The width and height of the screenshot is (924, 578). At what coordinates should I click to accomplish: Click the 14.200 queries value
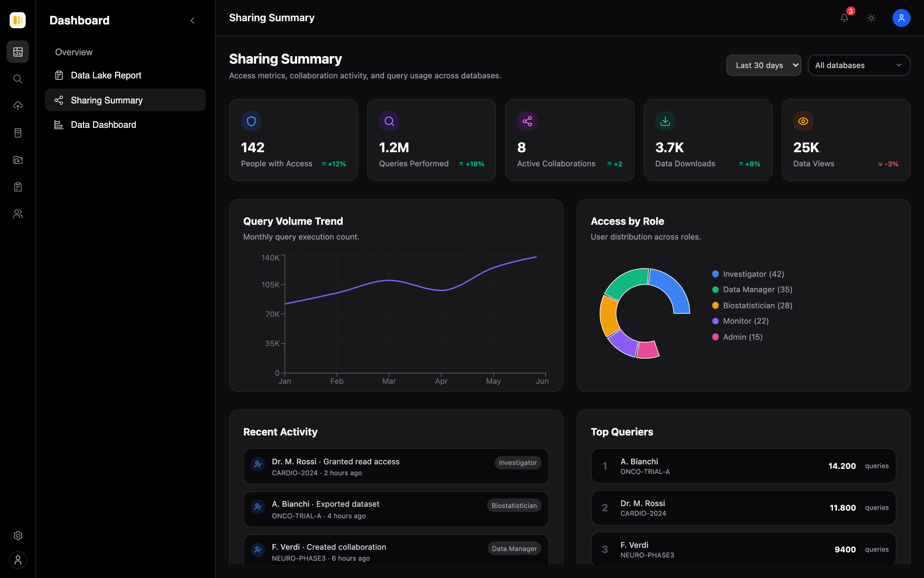842,466
